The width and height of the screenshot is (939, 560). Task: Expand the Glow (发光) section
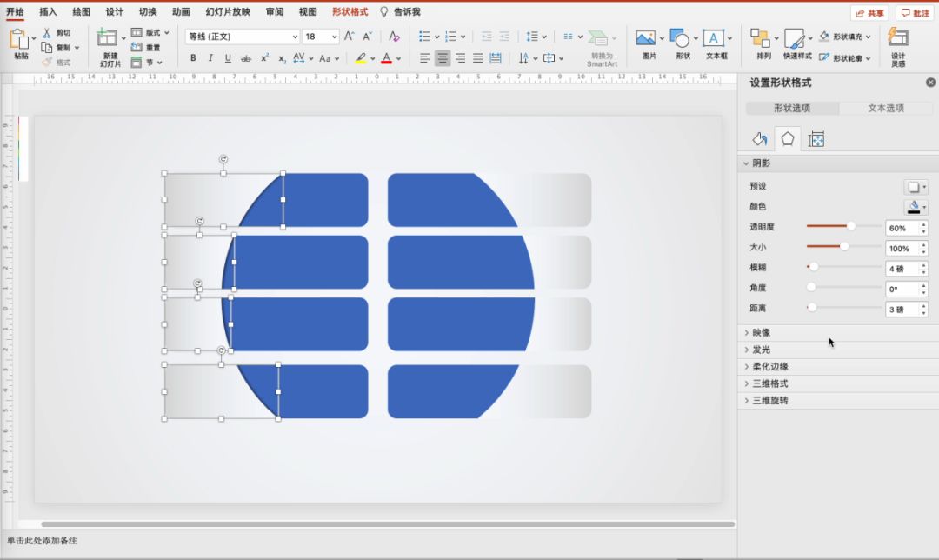tap(746, 350)
